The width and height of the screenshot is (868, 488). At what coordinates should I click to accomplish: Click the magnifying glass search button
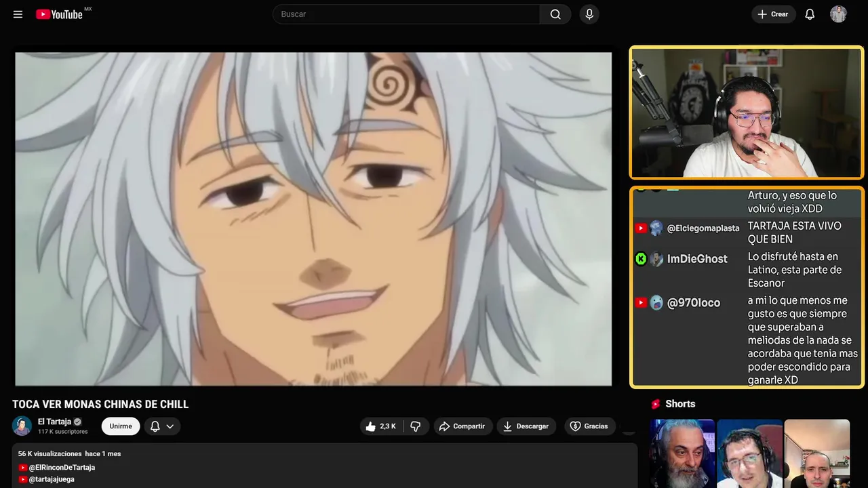tap(555, 14)
